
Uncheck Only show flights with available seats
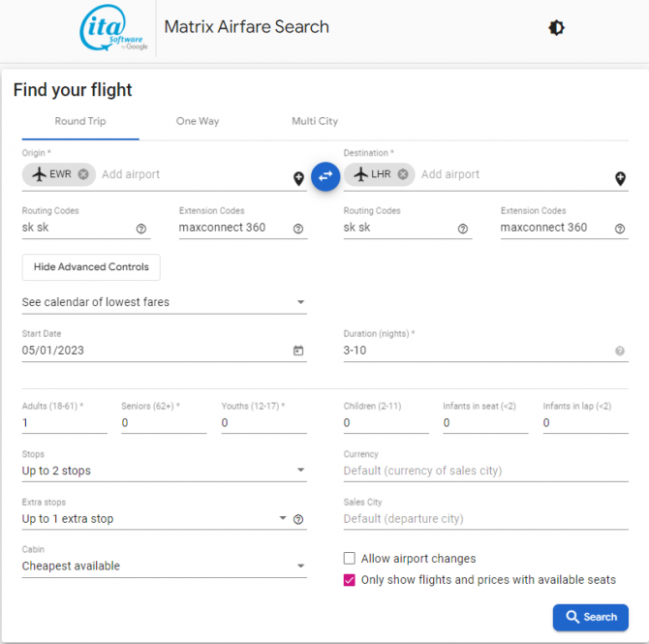point(350,580)
